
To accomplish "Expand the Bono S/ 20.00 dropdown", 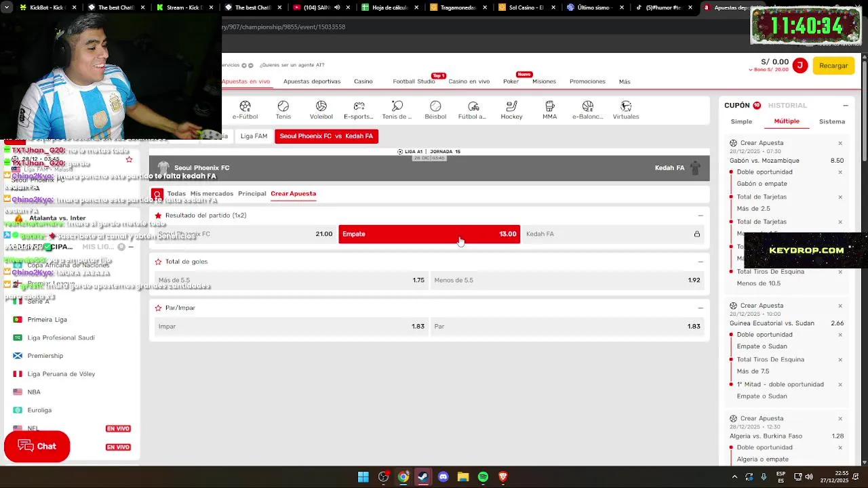I will tap(768, 70).
